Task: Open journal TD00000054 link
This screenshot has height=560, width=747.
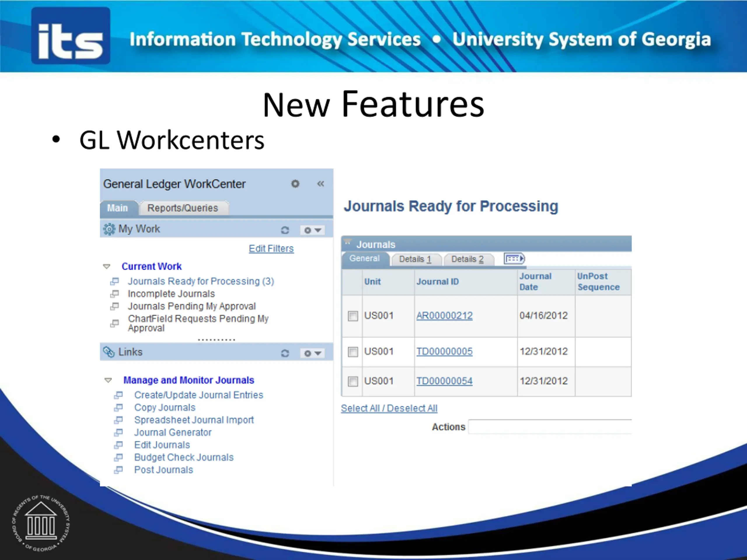Action: (444, 381)
